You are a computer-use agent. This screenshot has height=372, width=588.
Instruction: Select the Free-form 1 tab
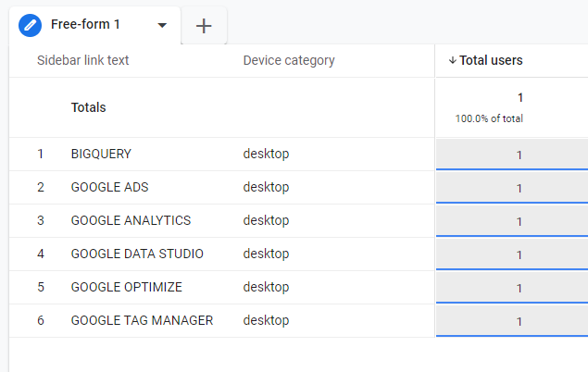click(94, 25)
